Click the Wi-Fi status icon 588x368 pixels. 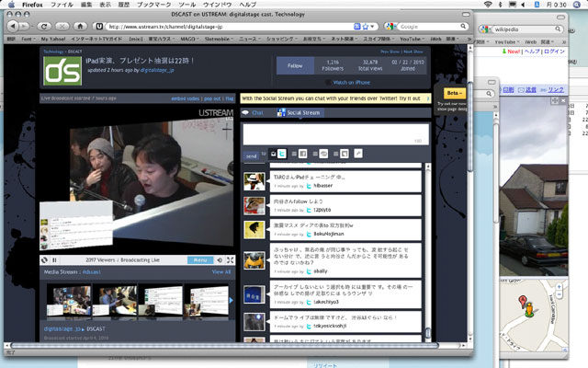tap(488, 5)
